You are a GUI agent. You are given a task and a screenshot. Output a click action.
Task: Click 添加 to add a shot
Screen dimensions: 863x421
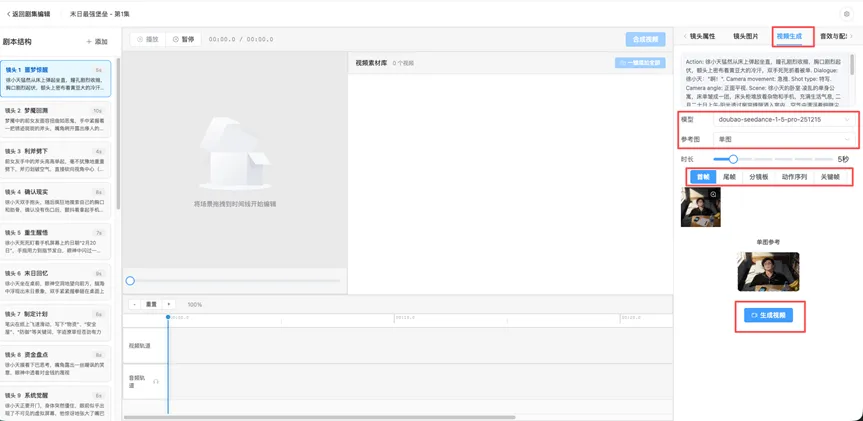coord(97,42)
